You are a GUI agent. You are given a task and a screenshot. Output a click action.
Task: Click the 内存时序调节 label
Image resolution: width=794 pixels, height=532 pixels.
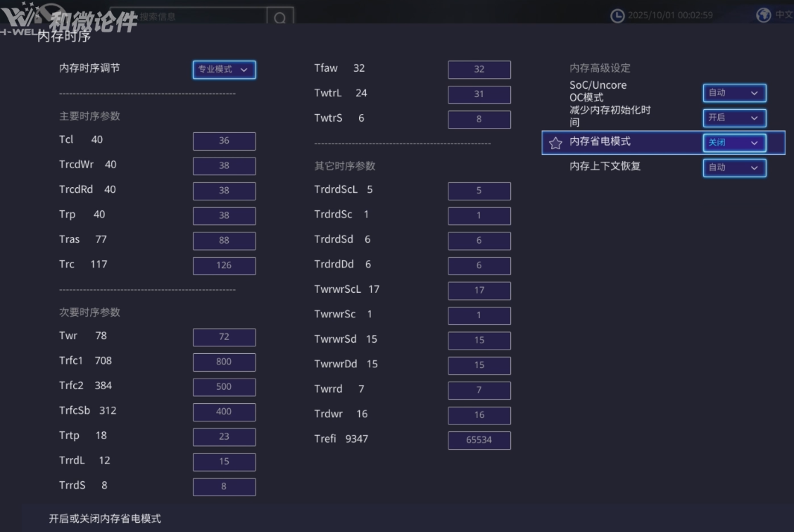(x=89, y=68)
